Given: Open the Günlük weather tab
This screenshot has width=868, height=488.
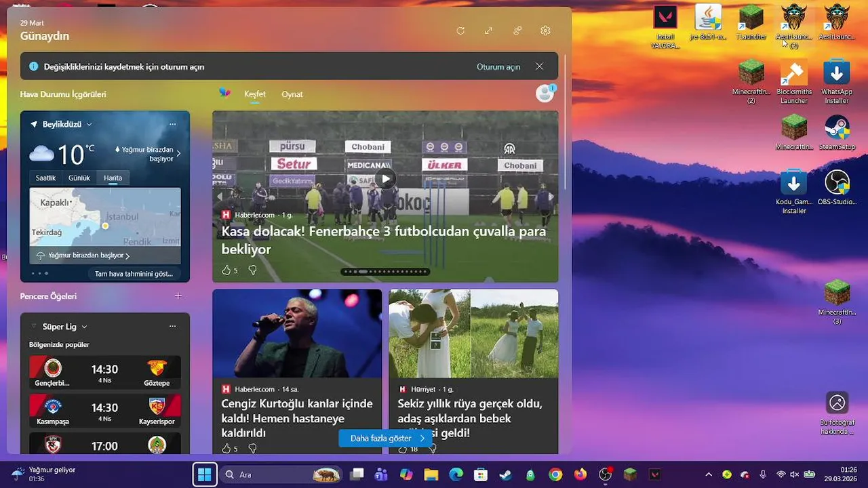Looking at the screenshot, I should [x=79, y=178].
